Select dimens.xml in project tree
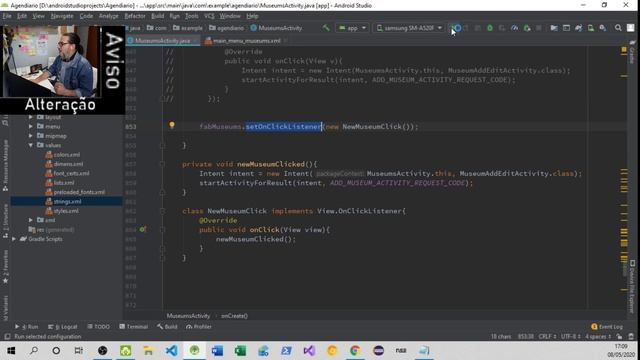This screenshot has height=360, width=640. click(x=68, y=164)
